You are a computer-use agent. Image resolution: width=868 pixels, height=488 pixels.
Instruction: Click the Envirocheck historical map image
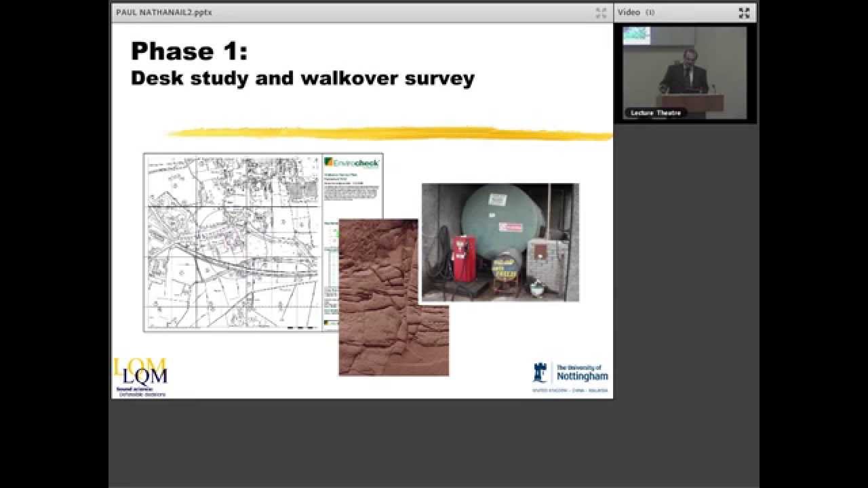pos(263,242)
